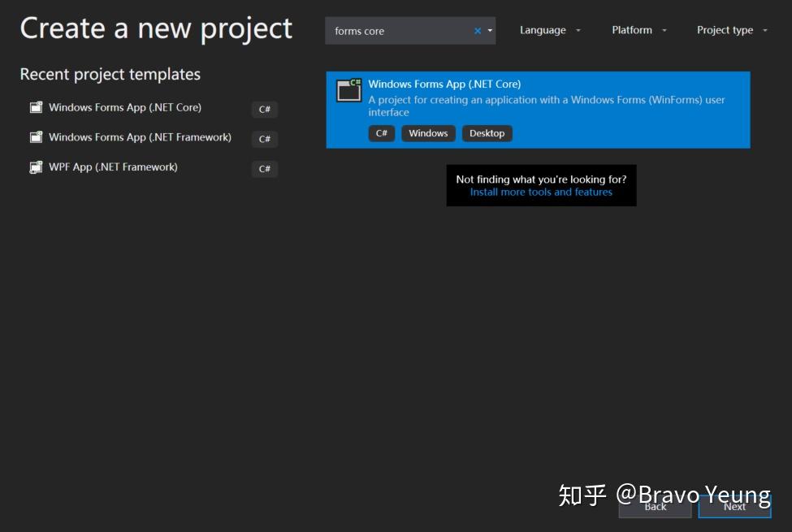
Task: Click the result's Windows Forms C# project icon
Action: (x=348, y=90)
